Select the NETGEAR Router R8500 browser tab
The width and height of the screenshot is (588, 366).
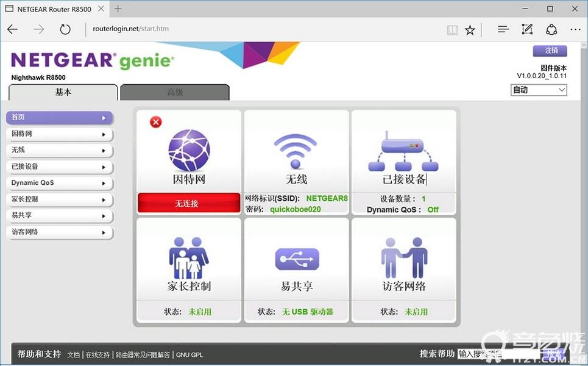click(54, 9)
